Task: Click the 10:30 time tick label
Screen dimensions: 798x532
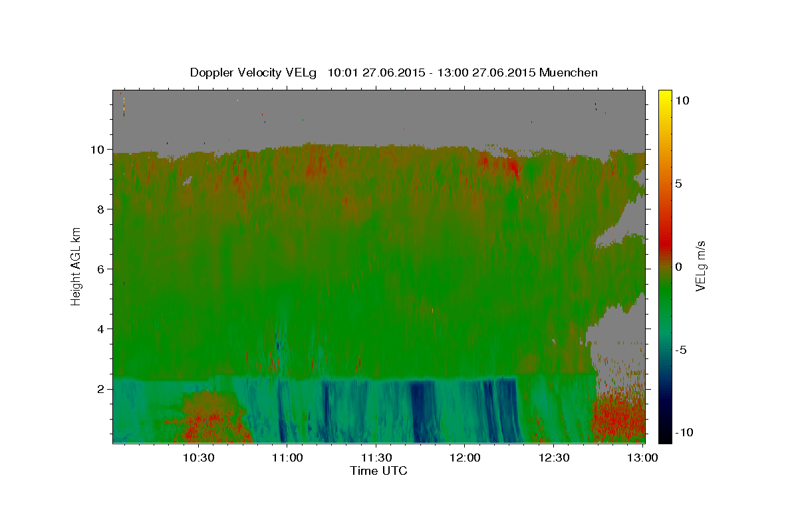Action: (198, 458)
